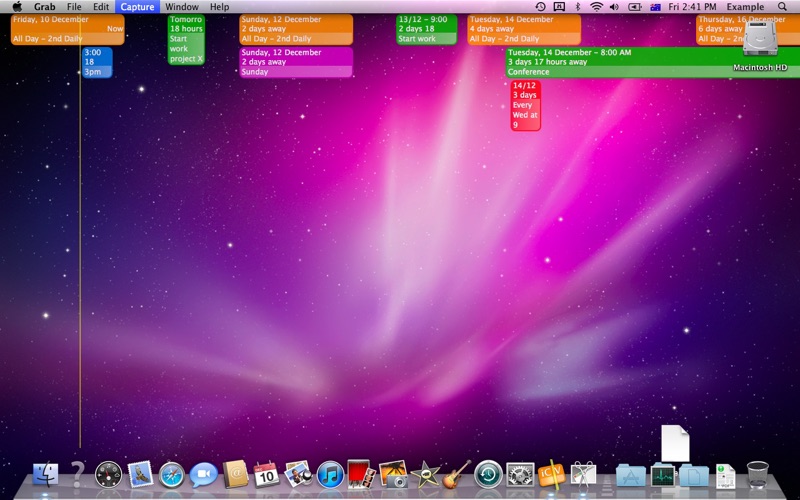Click the keyboard viewer menu bar icon

pos(559,7)
